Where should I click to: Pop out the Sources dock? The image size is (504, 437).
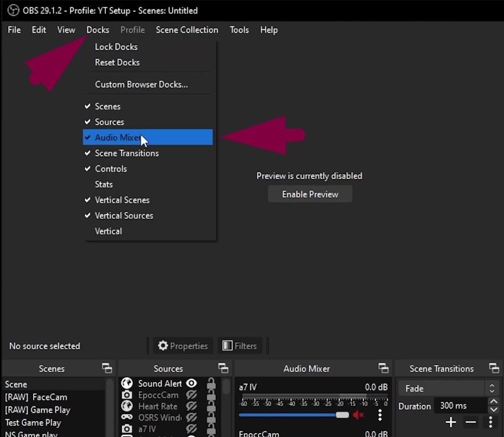tap(223, 368)
